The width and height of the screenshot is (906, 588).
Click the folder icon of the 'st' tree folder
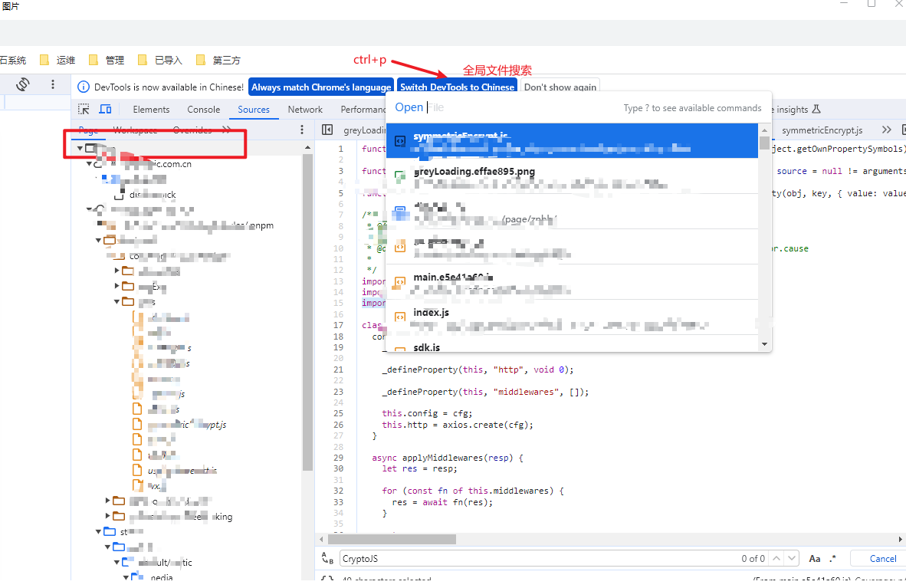110,531
